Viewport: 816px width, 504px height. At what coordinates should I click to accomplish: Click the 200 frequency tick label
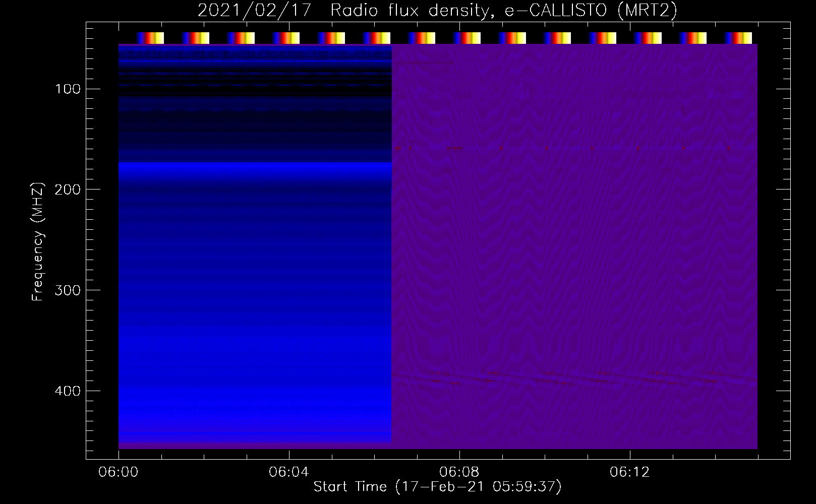click(67, 190)
